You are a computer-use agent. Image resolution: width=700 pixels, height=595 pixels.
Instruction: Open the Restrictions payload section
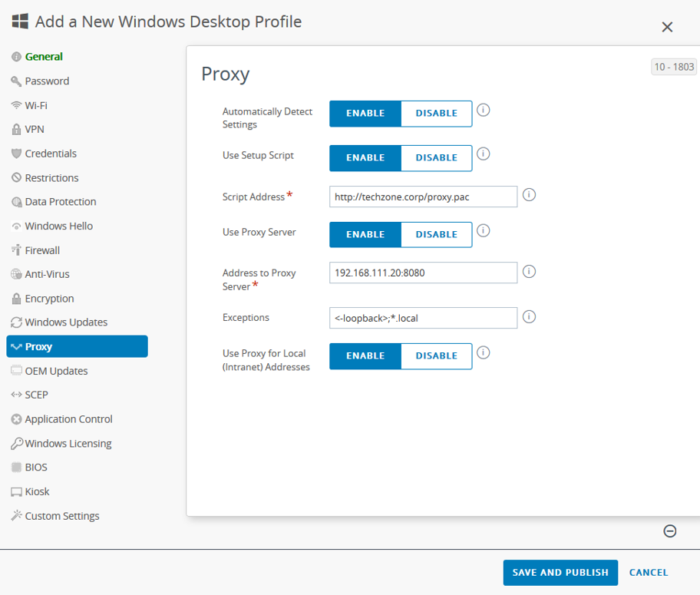[51, 178]
